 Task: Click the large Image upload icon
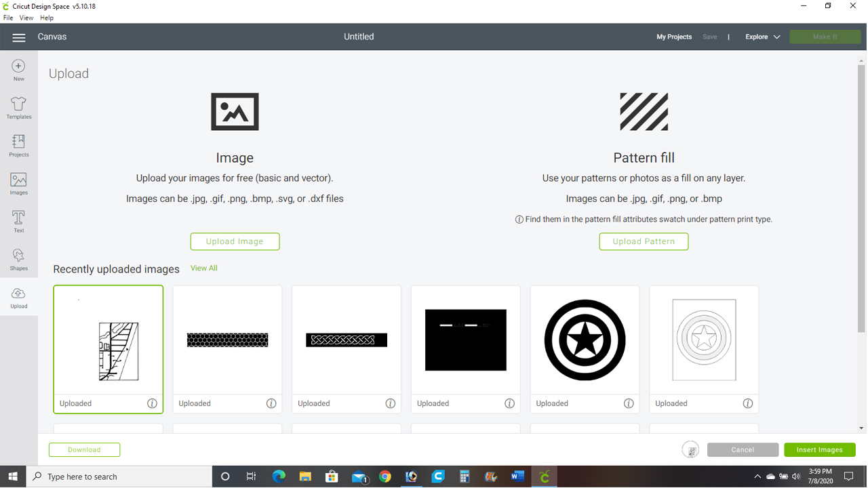pyautogui.click(x=235, y=112)
